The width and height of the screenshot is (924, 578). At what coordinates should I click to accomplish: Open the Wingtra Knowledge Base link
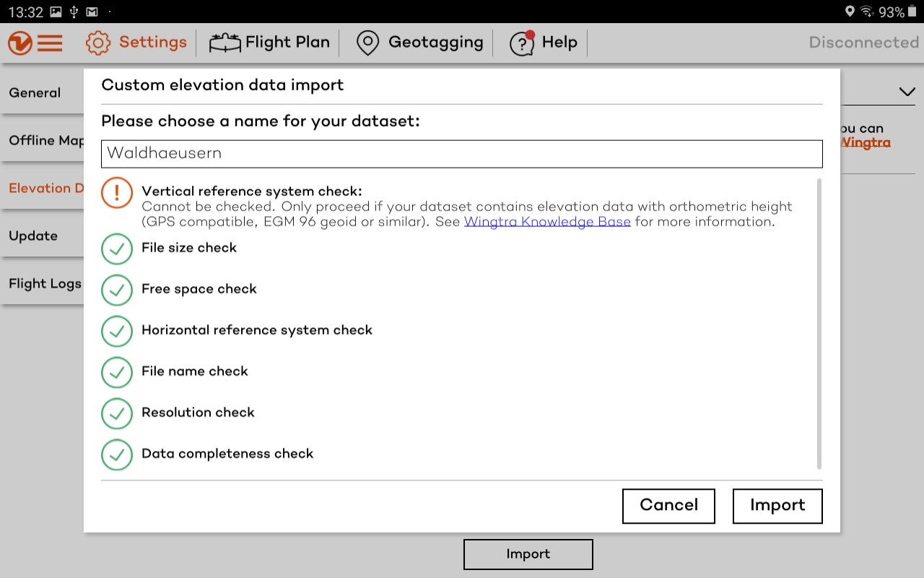click(547, 222)
